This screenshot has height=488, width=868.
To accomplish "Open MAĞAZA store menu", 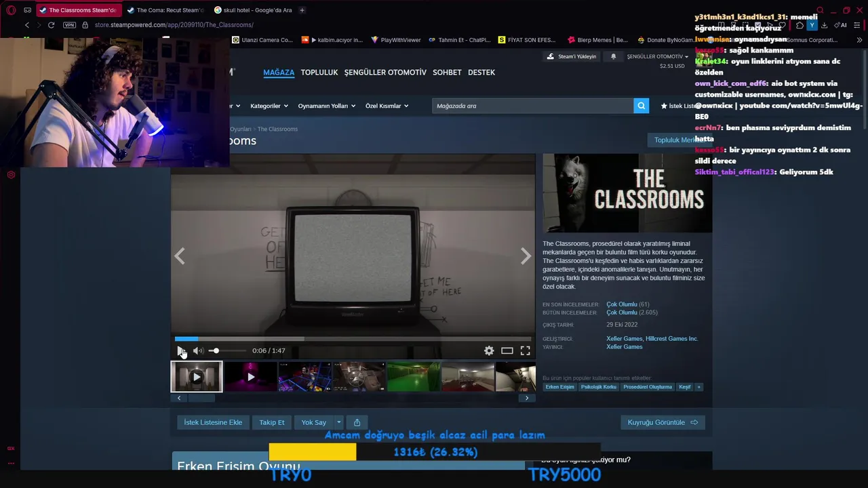I will [x=279, y=73].
